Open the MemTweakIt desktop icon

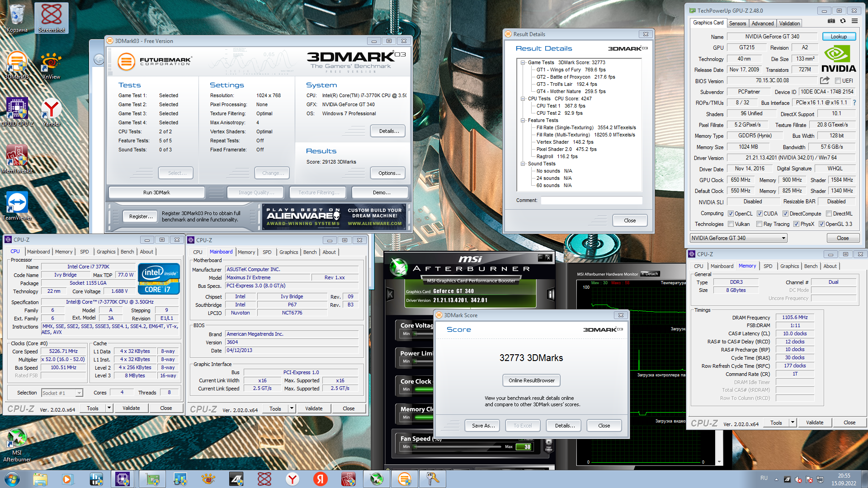[17, 159]
